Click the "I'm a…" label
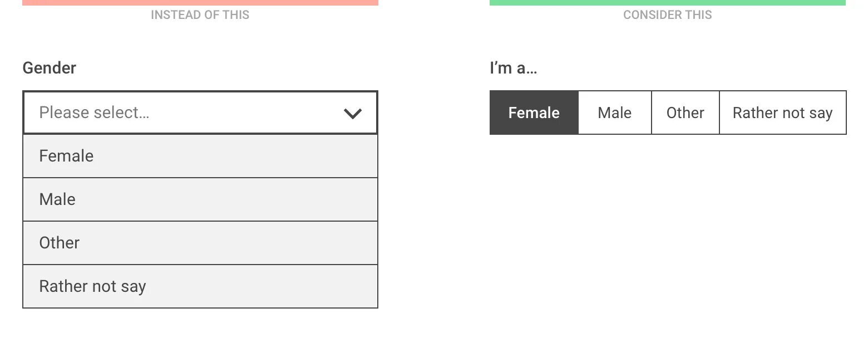This screenshot has height=352, width=868. [513, 68]
